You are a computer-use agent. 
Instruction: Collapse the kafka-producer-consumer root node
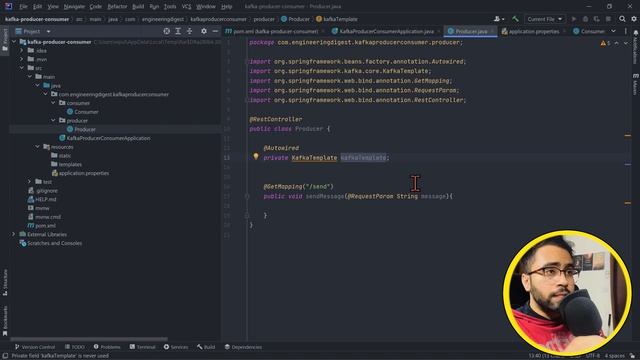click(x=14, y=42)
